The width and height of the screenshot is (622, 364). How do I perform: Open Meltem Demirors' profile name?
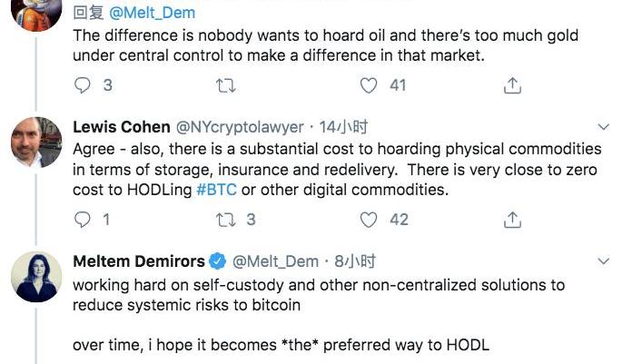pos(139,261)
